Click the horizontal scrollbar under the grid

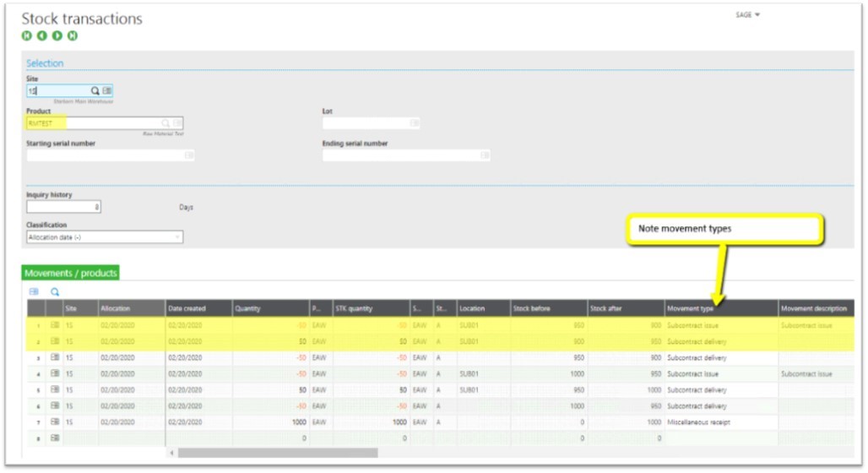(x=277, y=453)
